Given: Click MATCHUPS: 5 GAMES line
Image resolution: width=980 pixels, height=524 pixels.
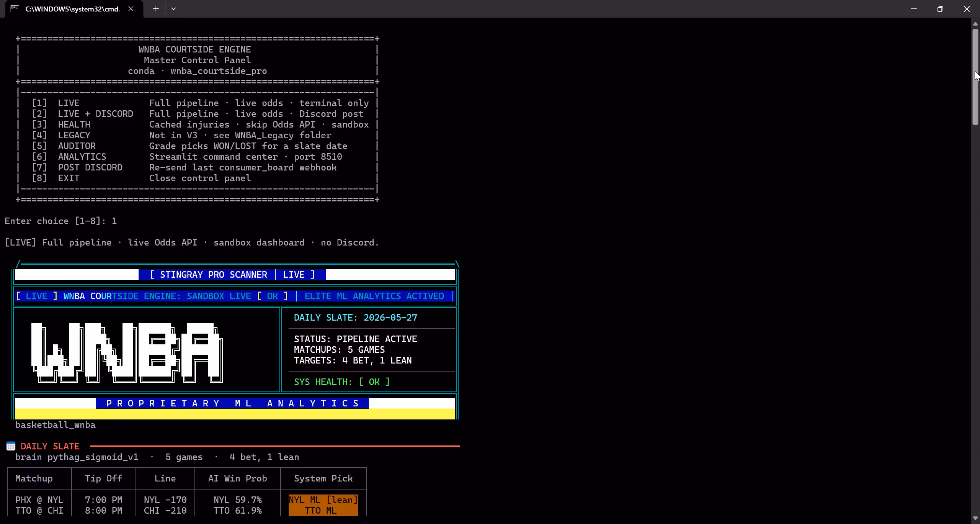Looking at the screenshot, I should pos(340,350).
